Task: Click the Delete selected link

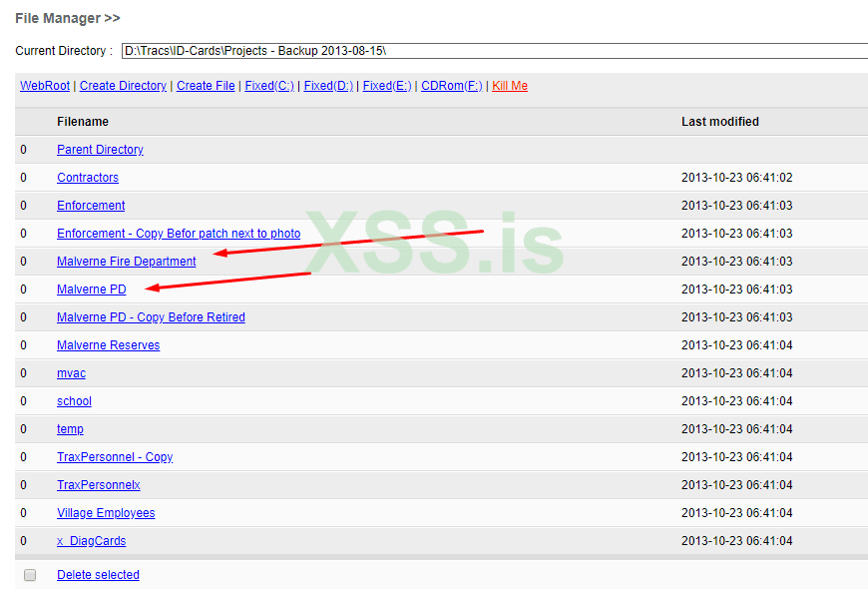Action: click(98, 575)
